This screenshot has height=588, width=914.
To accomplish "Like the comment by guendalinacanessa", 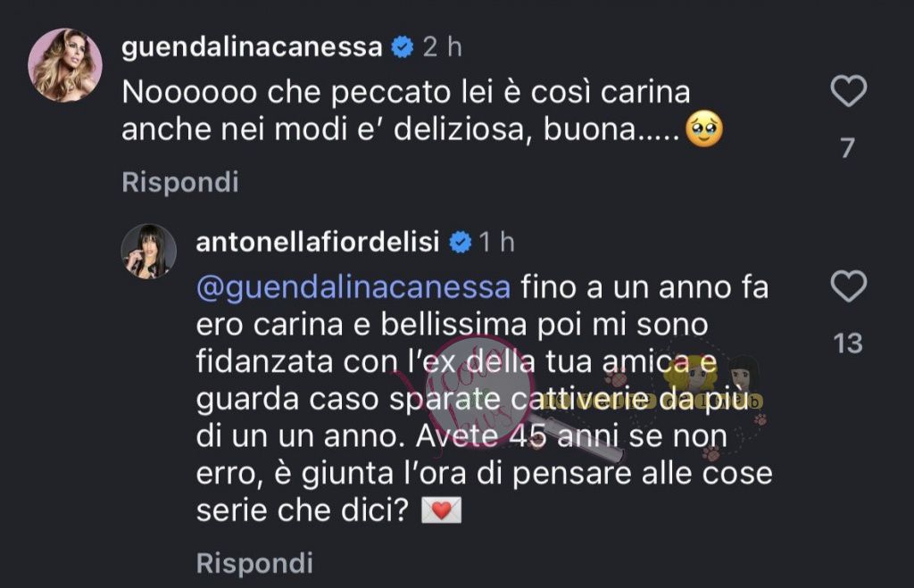I will (848, 91).
